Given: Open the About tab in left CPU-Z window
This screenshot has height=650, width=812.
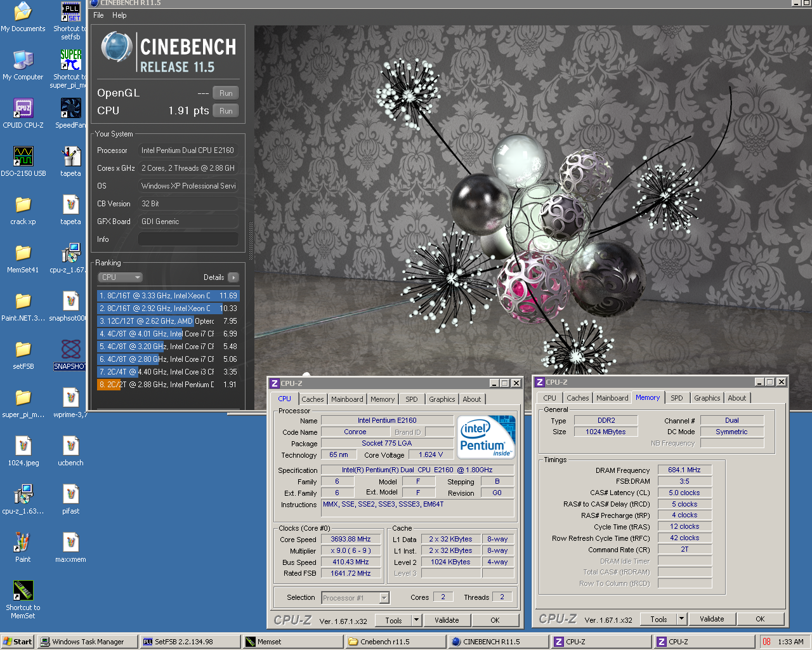Looking at the screenshot, I should (x=471, y=399).
